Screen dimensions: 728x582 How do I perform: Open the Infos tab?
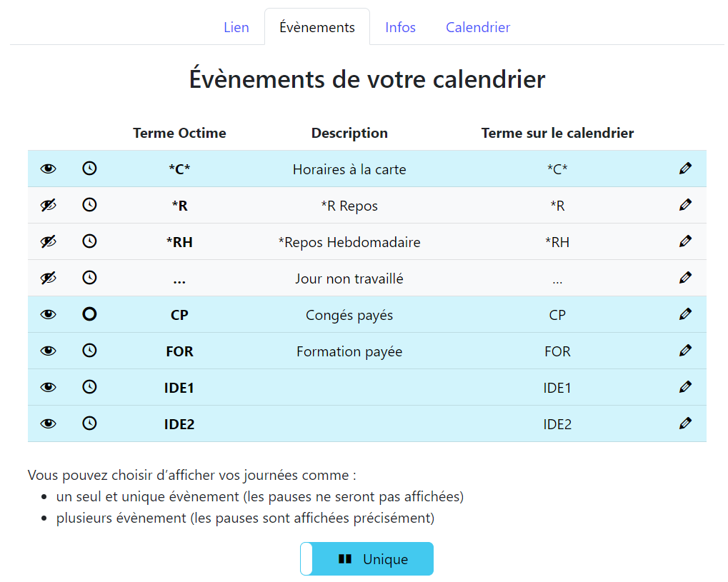(400, 28)
